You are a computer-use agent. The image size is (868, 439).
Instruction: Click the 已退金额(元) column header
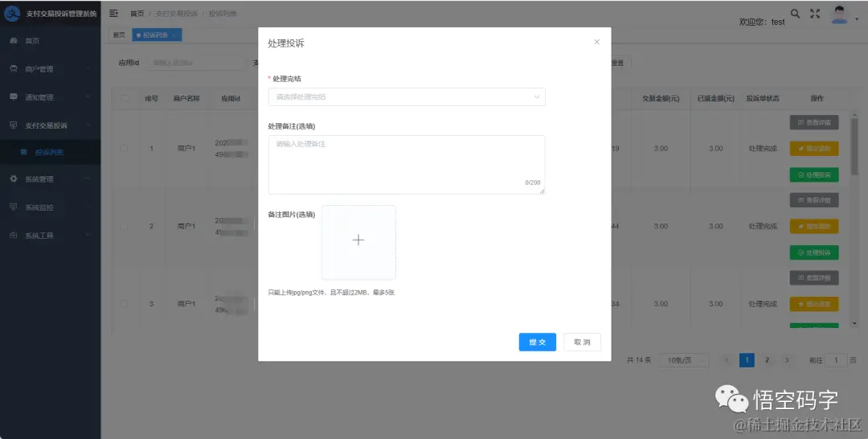coord(716,99)
